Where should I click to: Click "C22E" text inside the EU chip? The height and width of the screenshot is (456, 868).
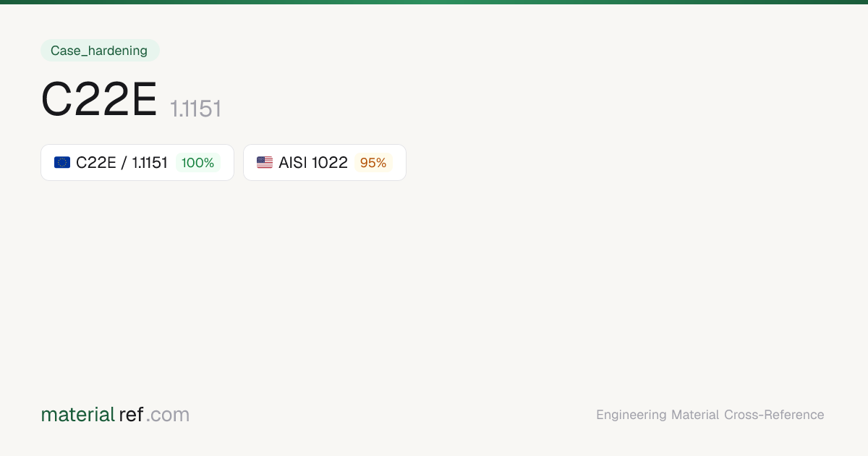96,163
